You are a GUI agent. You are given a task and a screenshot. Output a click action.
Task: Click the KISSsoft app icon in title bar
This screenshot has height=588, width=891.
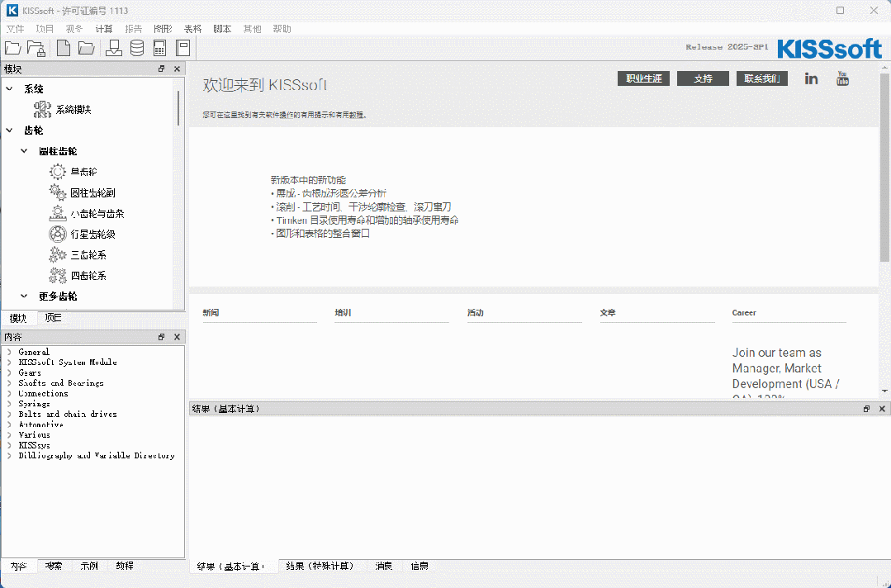pos(12,10)
